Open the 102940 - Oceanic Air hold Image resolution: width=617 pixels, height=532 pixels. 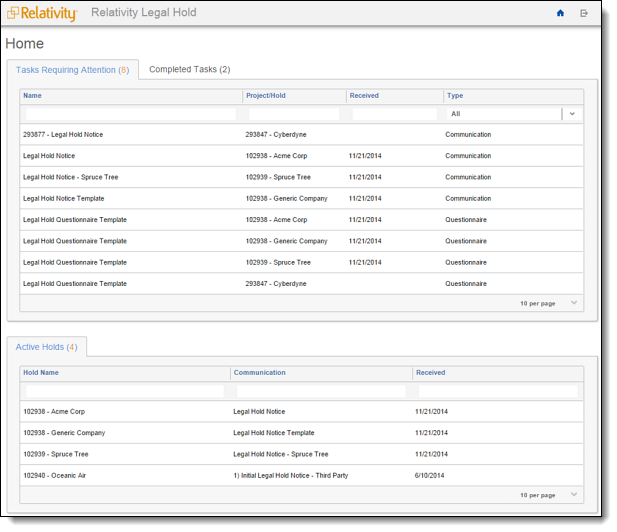pyautogui.click(x=54, y=475)
